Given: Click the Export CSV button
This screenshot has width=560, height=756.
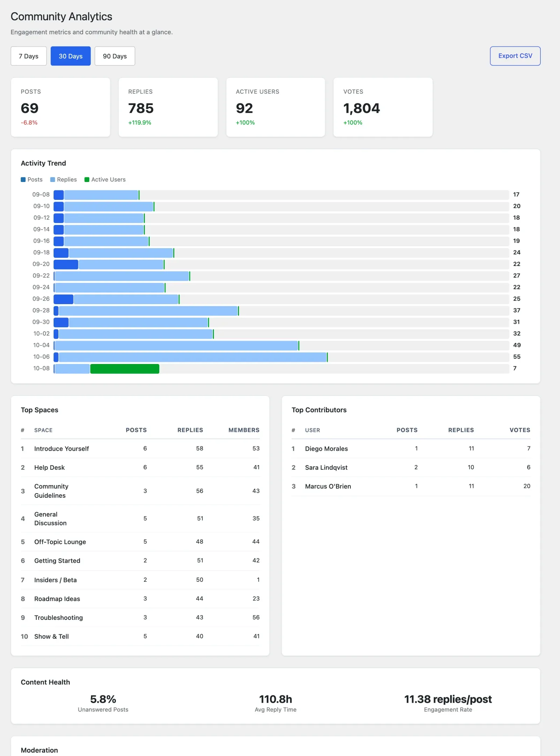Looking at the screenshot, I should 515,56.
